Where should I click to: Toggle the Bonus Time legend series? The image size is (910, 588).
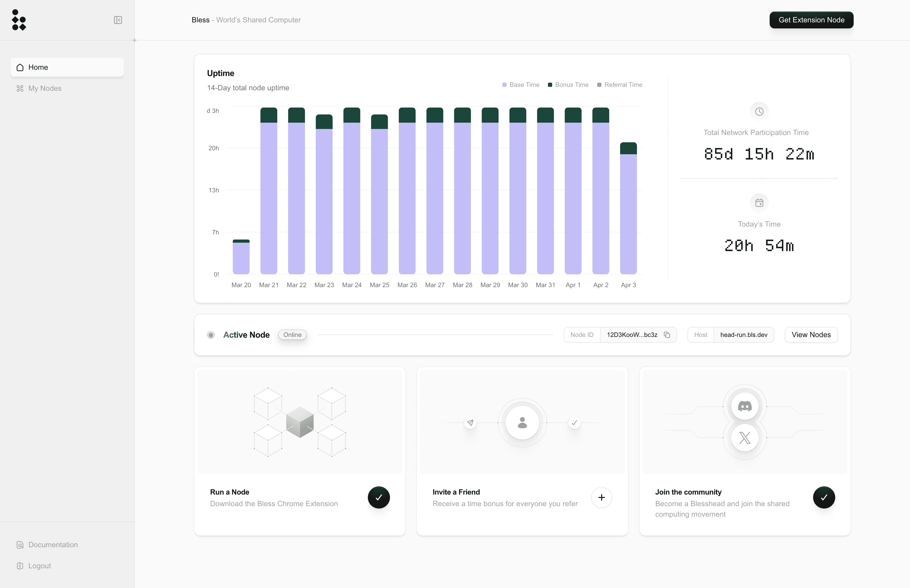coord(568,85)
